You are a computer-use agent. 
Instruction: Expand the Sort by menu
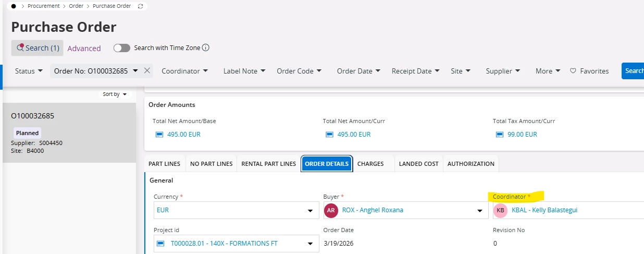pyautogui.click(x=115, y=94)
